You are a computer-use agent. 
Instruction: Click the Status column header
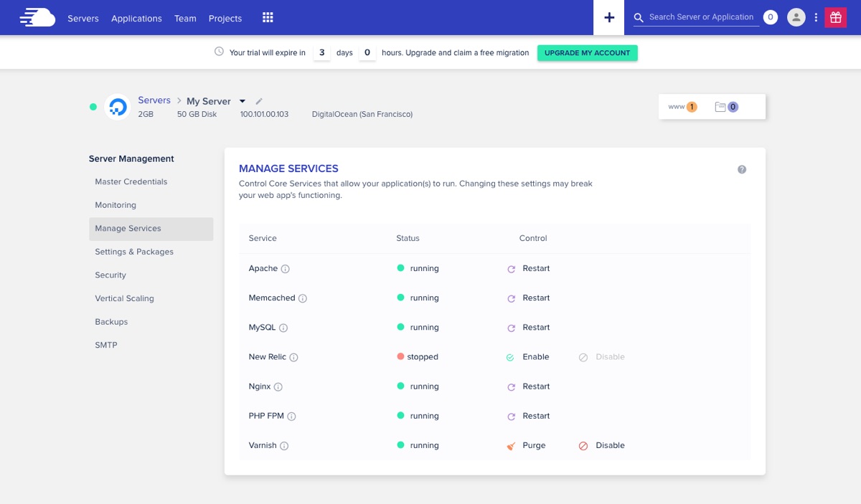[x=408, y=238]
